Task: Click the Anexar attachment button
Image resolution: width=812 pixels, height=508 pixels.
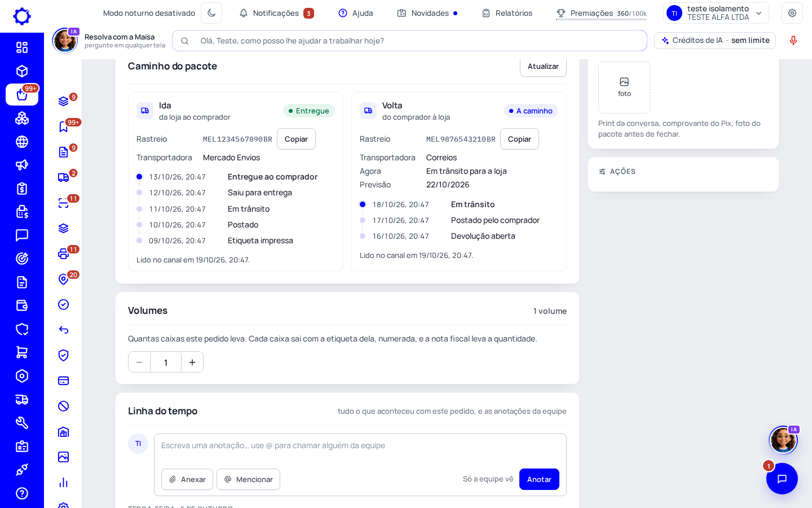Action: (187, 479)
